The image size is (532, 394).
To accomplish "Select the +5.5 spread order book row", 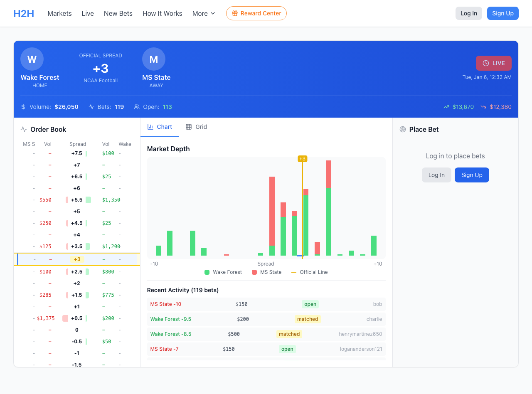I will [77, 200].
